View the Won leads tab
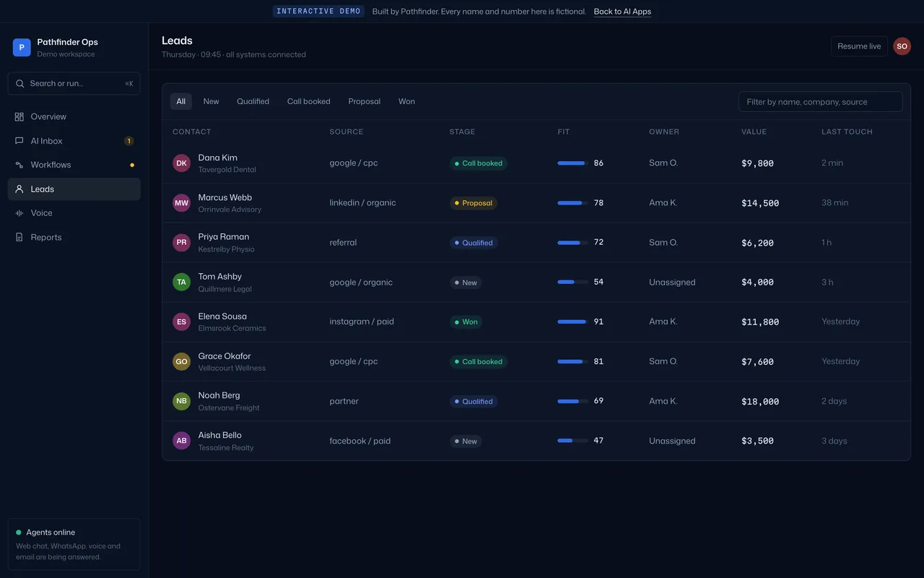Viewport: 924px width, 578px height. pyautogui.click(x=406, y=101)
